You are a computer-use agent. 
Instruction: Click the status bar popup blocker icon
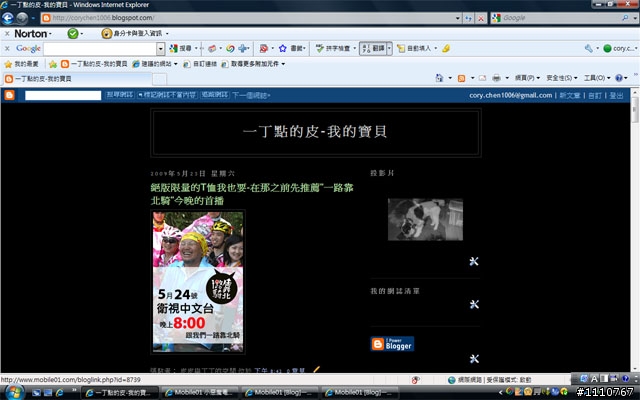(x=415, y=380)
